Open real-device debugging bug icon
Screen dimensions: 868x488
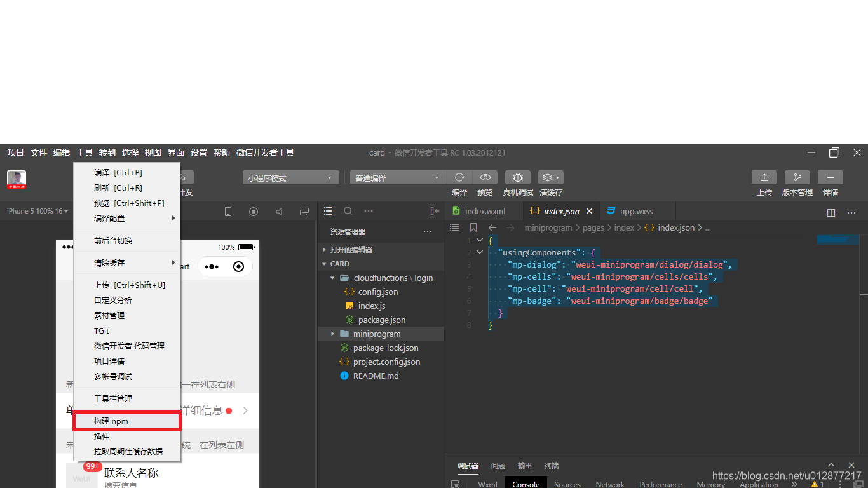click(x=518, y=178)
